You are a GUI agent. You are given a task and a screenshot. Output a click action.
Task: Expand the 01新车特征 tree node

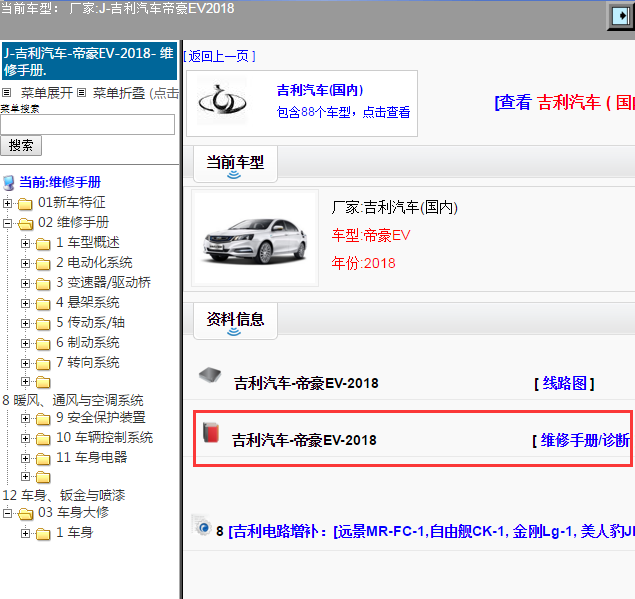pos(7,203)
